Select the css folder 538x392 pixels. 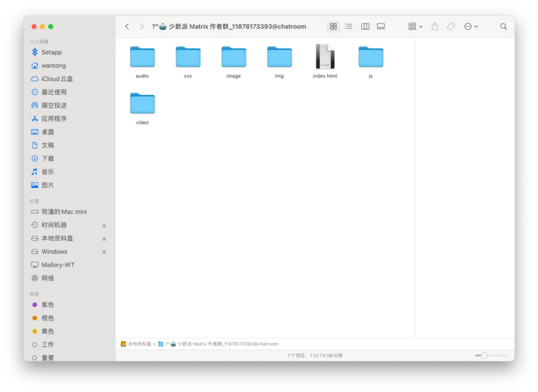coord(188,62)
